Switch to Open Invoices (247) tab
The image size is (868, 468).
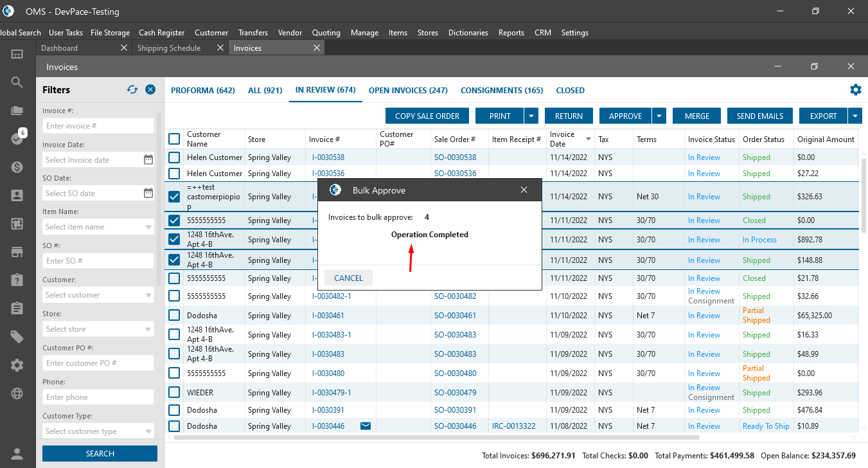coord(408,91)
